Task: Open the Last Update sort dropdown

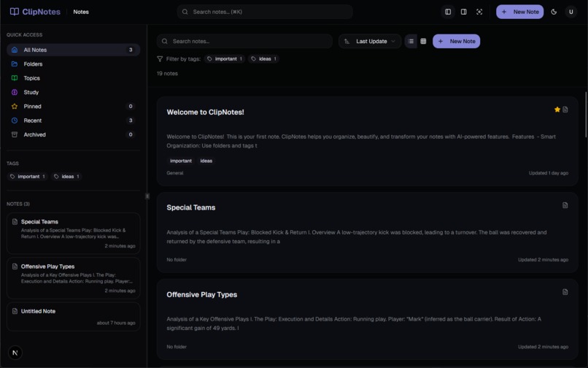Action: pos(370,42)
